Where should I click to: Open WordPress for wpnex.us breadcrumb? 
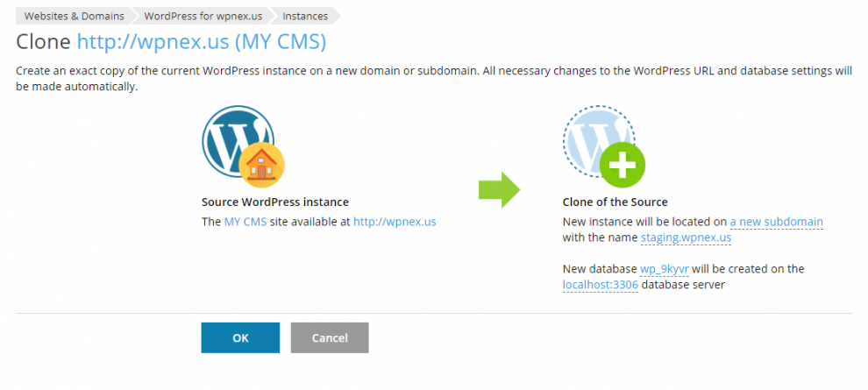(201, 16)
